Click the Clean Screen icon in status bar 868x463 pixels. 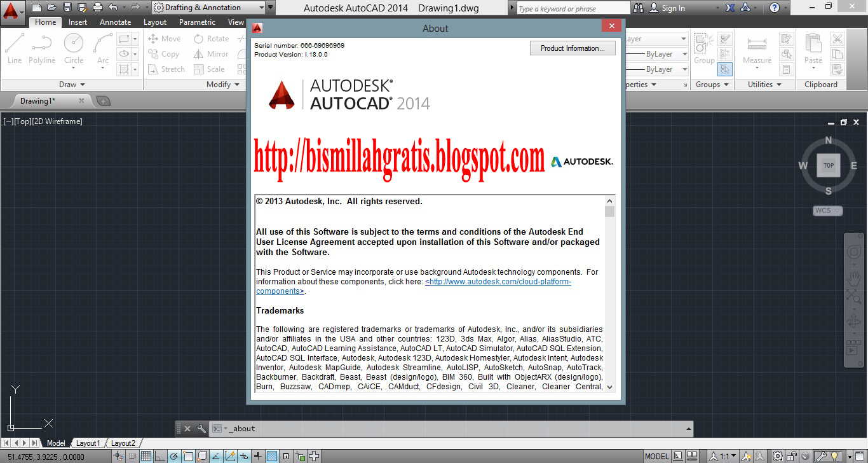860,456
